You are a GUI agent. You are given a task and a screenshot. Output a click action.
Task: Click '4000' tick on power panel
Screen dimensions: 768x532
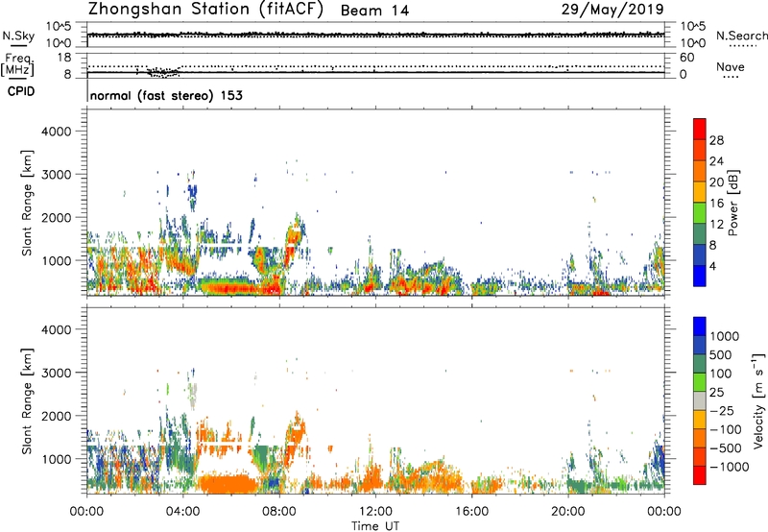56,132
